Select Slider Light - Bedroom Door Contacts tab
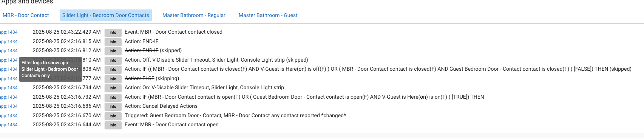Image resolution: width=644 pixels, height=138 pixels. [x=106, y=15]
